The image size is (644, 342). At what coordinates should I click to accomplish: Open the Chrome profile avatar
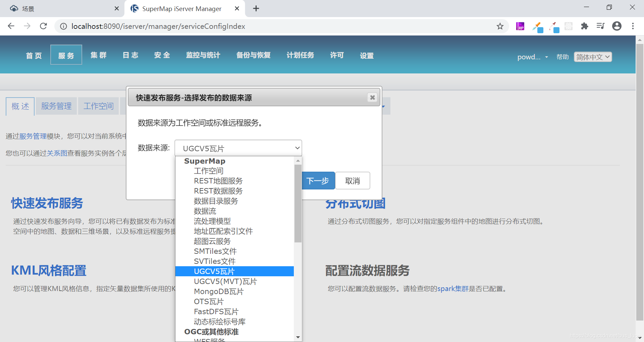click(x=617, y=26)
